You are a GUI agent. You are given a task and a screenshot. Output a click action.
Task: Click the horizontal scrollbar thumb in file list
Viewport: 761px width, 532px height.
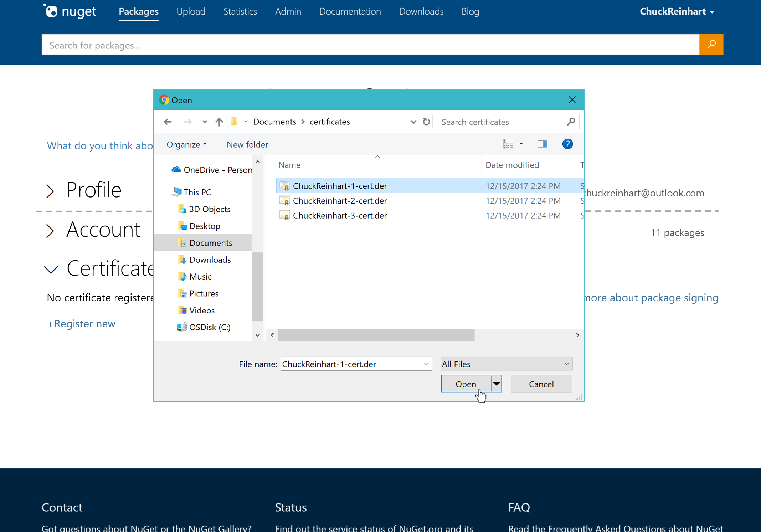(x=376, y=335)
